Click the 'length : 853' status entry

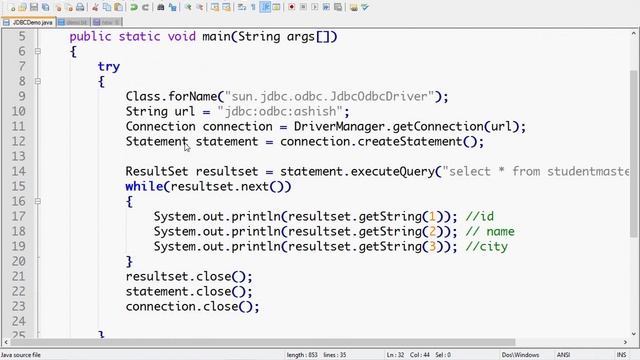point(302,355)
